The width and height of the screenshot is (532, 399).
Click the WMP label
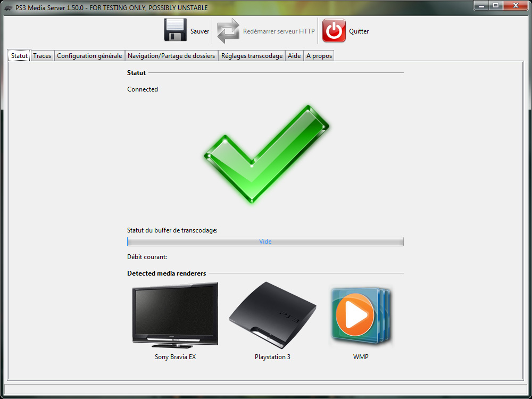(361, 357)
